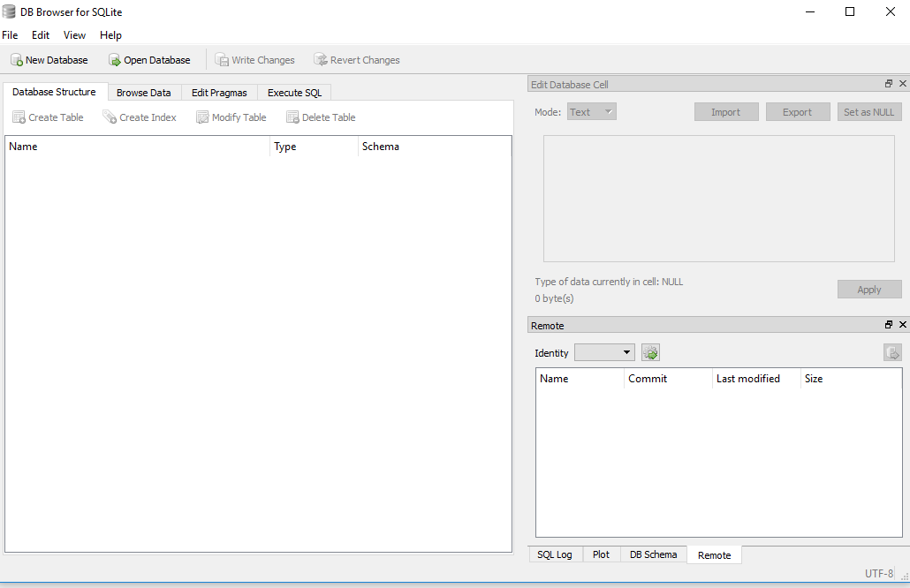The image size is (910, 588).
Task: Open the Edit menu
Action: coord(41,34)
